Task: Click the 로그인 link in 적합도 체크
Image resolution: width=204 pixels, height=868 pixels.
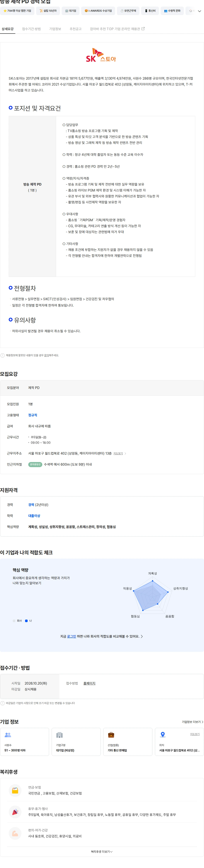Action: 71,637
